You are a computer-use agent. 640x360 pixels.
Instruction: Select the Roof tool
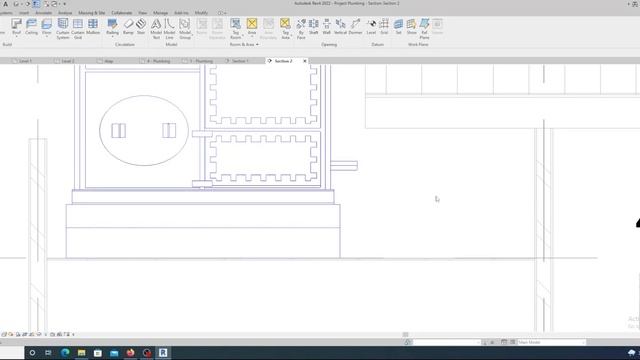click(16, 28)
